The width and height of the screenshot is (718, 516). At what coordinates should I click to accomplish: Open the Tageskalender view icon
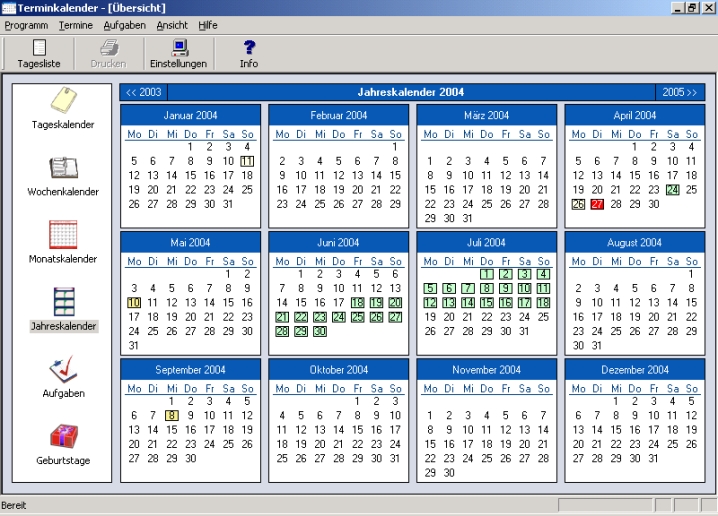[63, 102]
